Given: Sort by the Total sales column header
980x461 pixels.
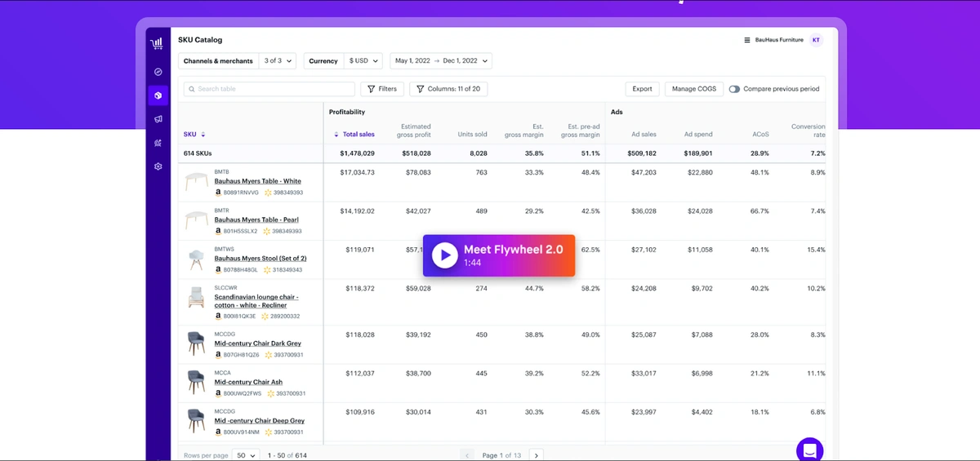Looking at the screenshot, I should click(x=354, y=135).
